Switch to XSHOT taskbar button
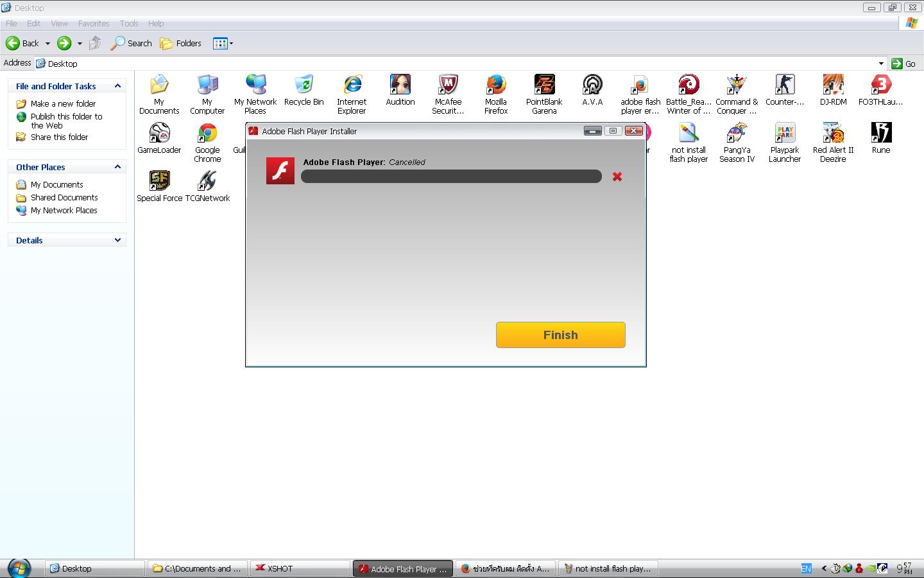This screenshot has width=924, height=578. (300, 568)
